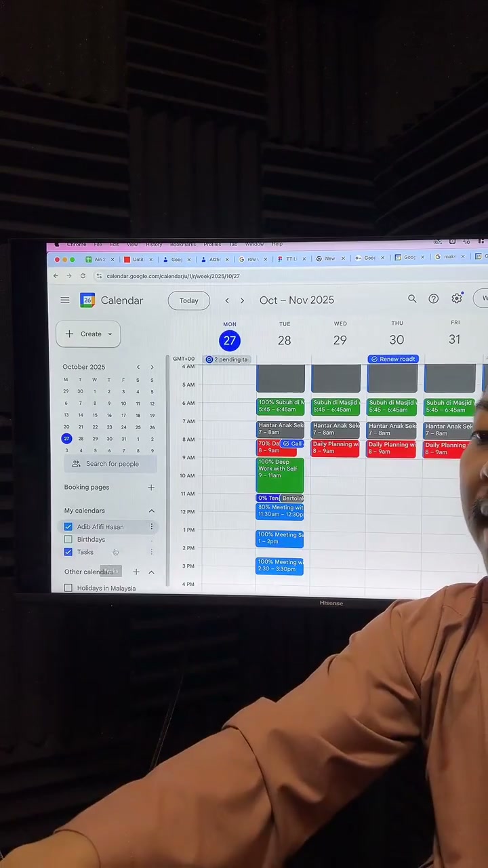Image resolution: width=488 pixels, height=868 pixels.
Task: Collapse the Other calendars section
Action: click(x=151, y=572)
